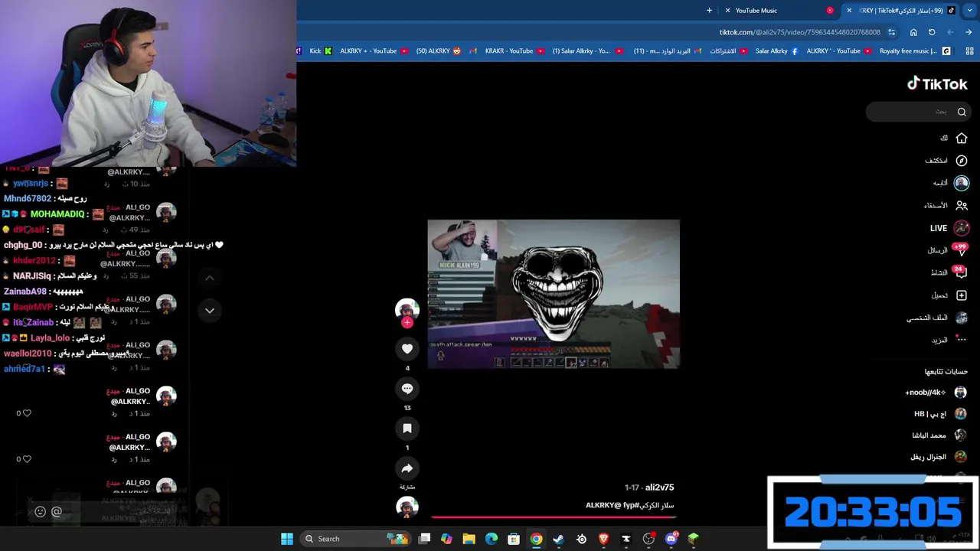Open followed account الجنرال ريفل
The height and width of the screenshot is (551, 980).
pos(939,457)
